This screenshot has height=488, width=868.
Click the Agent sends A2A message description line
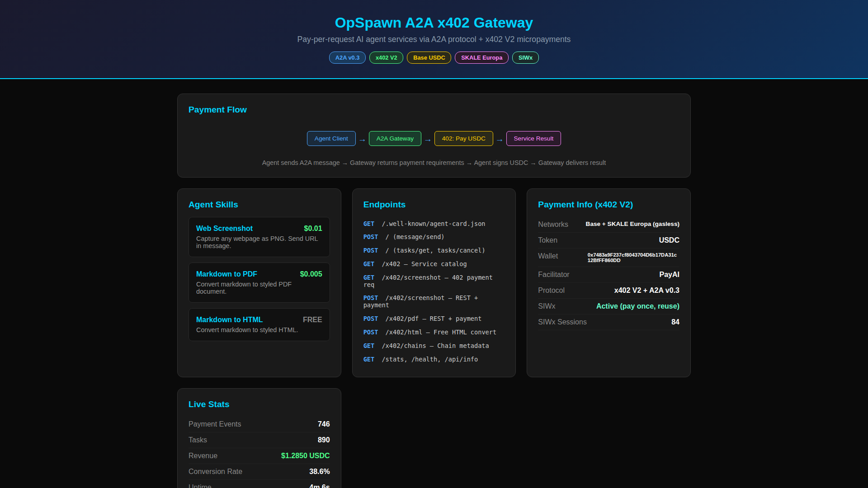point(434,163)
